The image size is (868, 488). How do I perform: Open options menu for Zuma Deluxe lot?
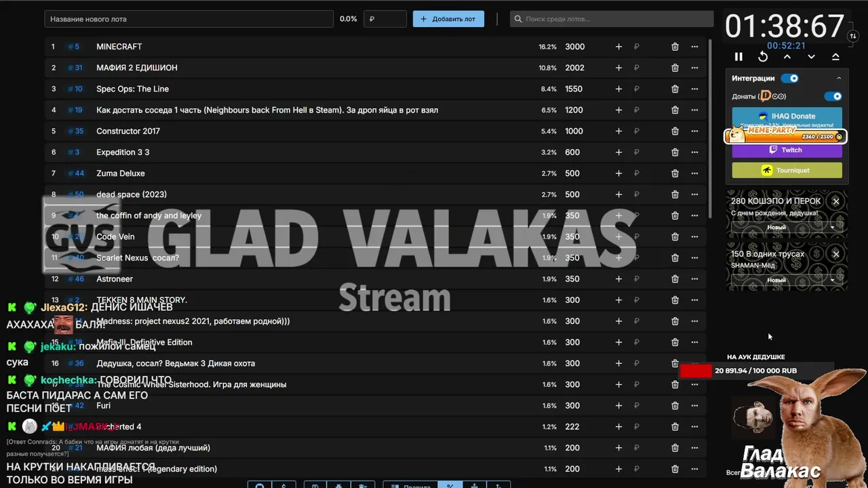[x=694, y=174]
